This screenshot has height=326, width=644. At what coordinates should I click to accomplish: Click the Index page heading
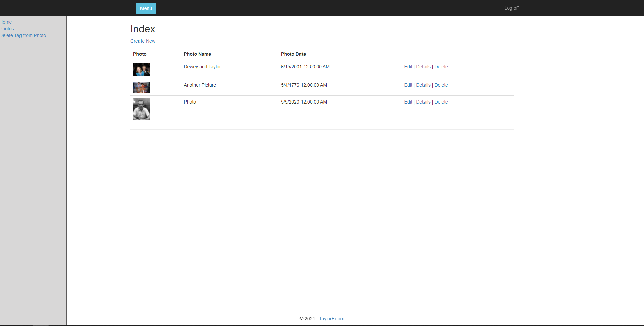(x=143, y=29)
